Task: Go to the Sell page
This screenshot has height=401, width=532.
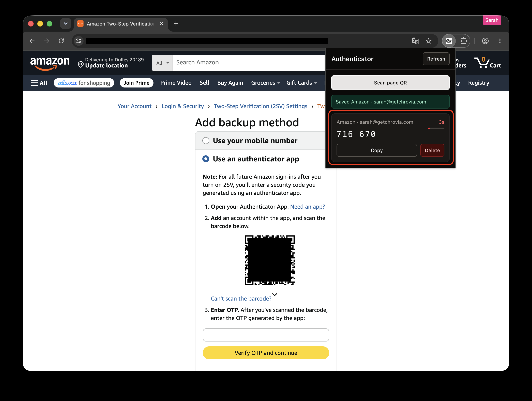Action: click(x=204, y=83)
